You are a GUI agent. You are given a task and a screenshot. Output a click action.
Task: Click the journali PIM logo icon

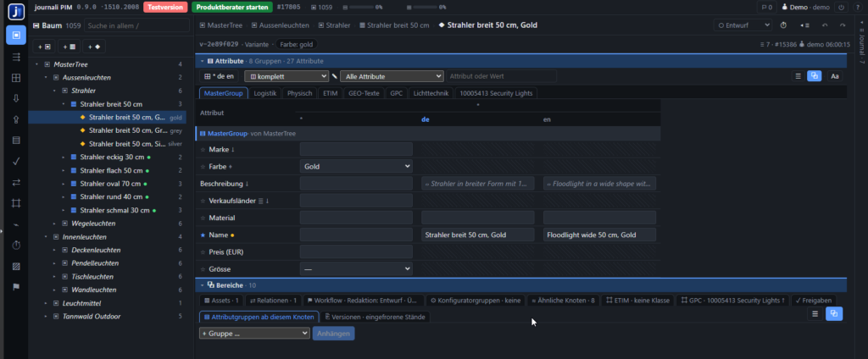(x=16, y=12)
